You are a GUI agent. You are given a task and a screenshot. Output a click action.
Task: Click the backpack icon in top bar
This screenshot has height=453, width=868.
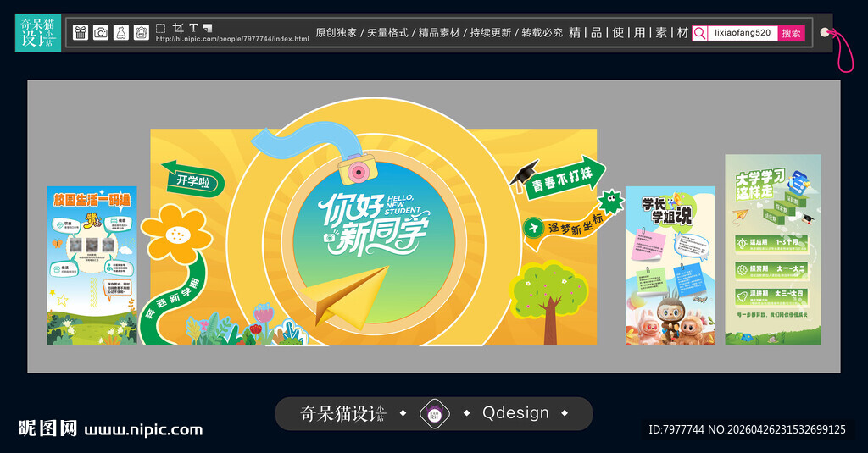point(142,33)
